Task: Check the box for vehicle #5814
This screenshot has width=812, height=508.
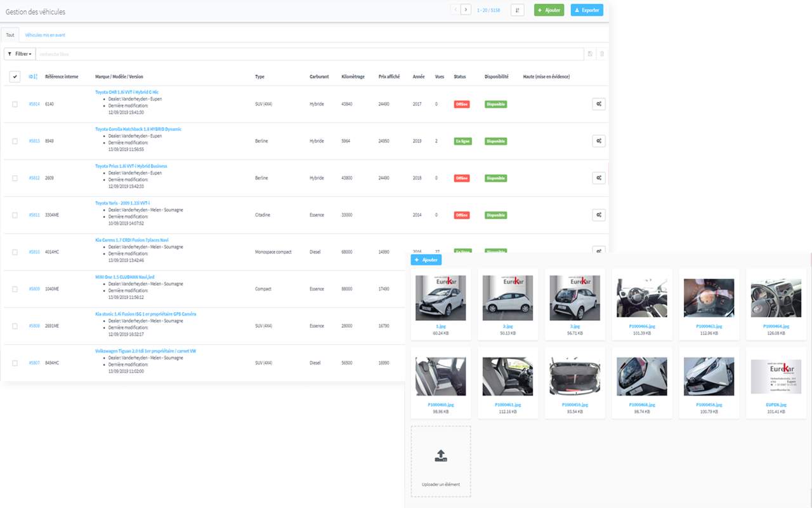Action: click(15, 104)
